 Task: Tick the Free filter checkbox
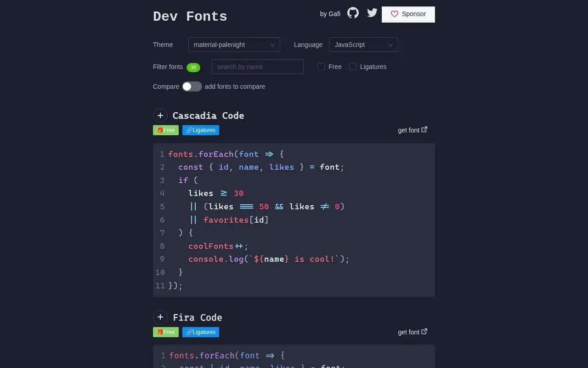[x=321, y=67]
